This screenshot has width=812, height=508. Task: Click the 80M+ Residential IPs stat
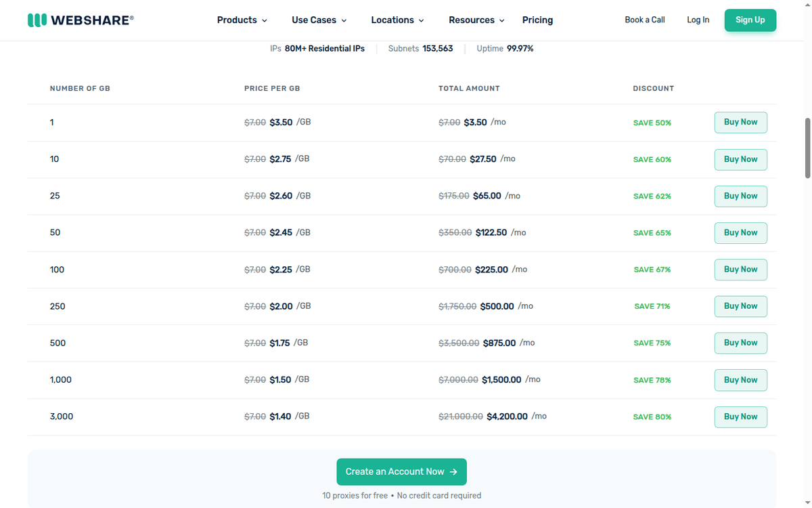pos(317,49)
